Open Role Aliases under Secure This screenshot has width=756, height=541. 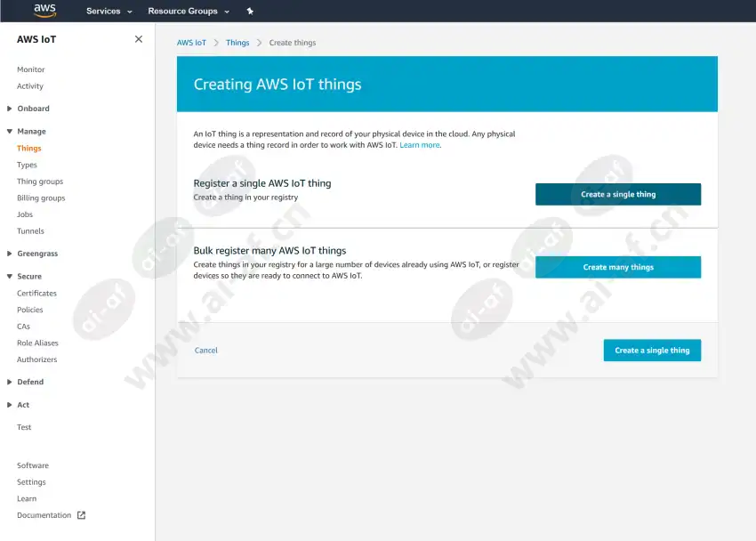(x=37, y=343)
